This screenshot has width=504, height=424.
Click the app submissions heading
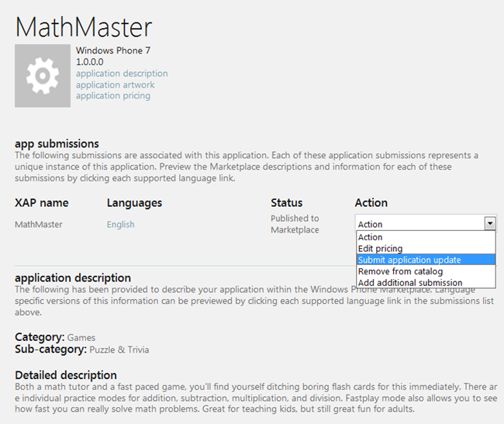[x=57, y=143]
